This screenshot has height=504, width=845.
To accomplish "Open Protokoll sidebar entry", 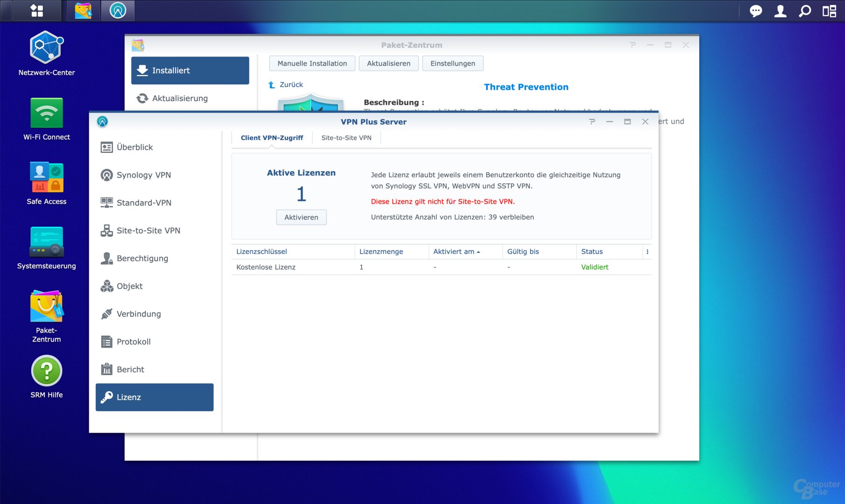I will click(155, 342).
